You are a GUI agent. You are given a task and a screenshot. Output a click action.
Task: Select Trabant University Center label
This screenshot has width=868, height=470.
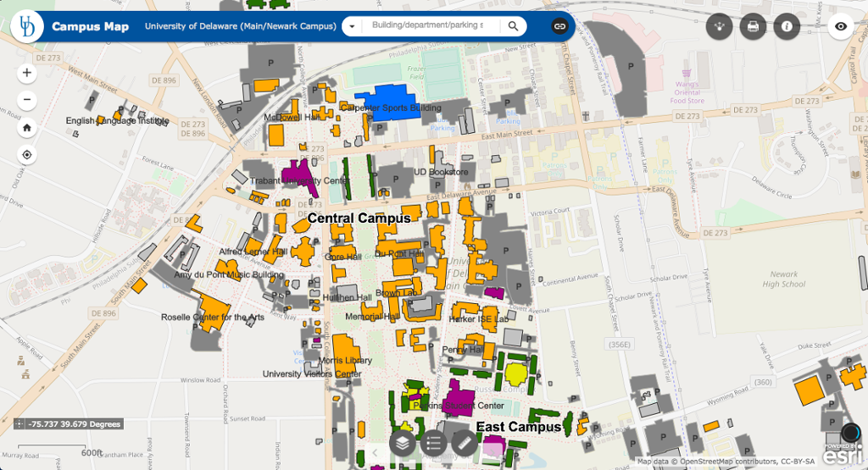click(x=299, y=181)
